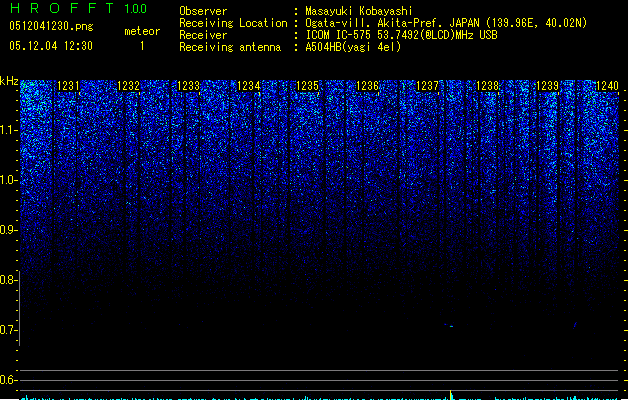Click the date stamp 05.12.04 12:30
The height and width of the screenshot is (400, 629).
(x=51, y=46)
